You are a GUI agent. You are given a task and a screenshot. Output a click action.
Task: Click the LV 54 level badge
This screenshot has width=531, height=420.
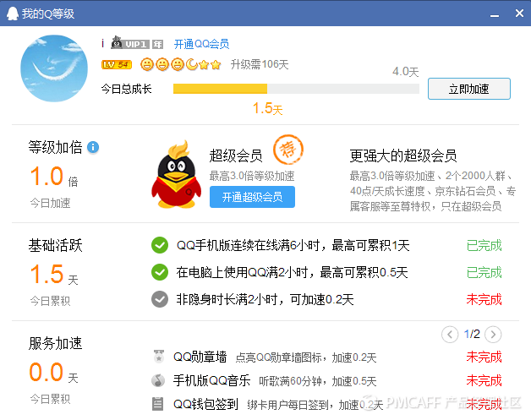117,64
